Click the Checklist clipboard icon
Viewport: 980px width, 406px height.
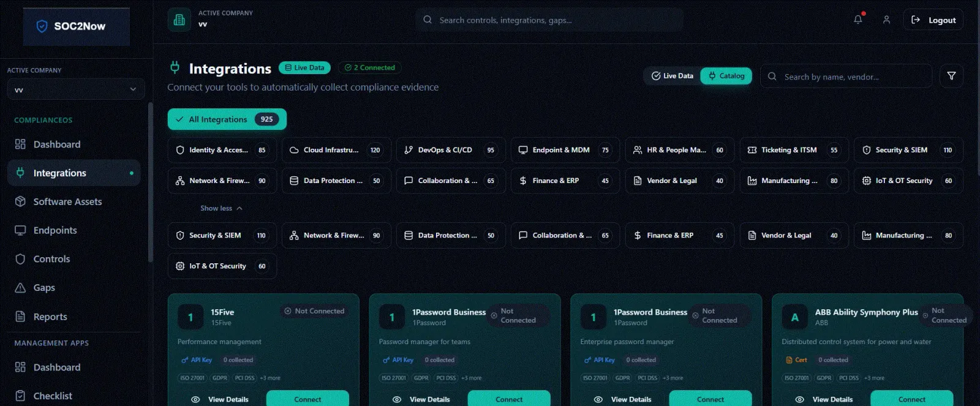click(20, 396)
